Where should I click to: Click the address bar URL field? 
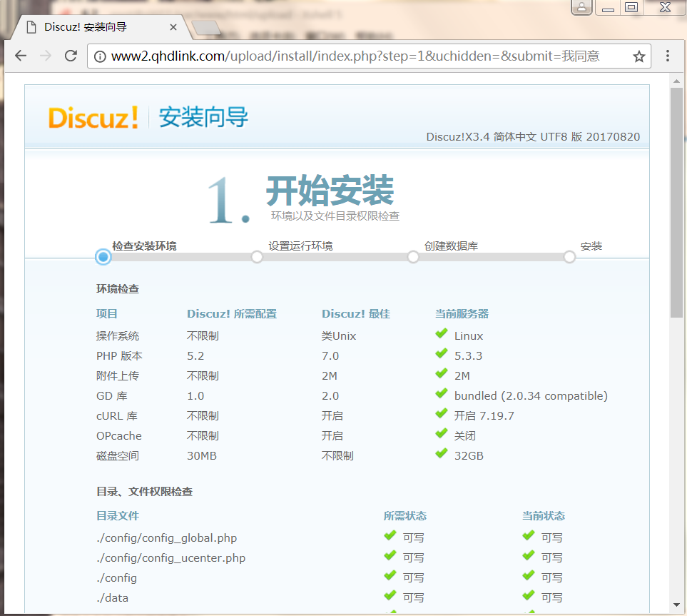[x=368, y=56]
